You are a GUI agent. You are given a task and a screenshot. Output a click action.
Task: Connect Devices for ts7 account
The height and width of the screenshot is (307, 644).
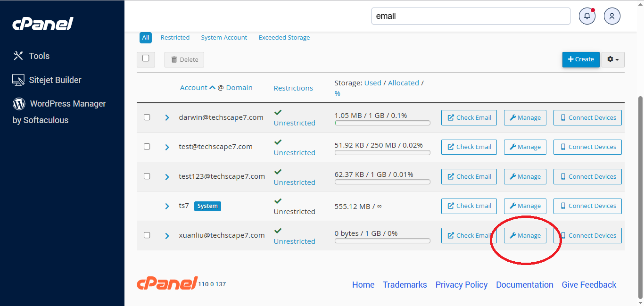587,206
